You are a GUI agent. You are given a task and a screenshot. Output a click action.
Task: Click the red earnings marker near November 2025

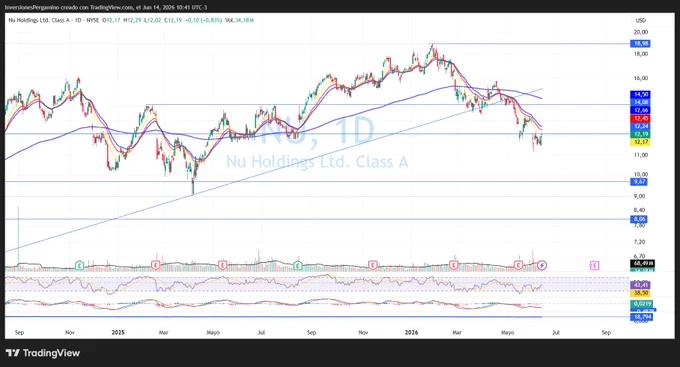click(x=373, y=265)
